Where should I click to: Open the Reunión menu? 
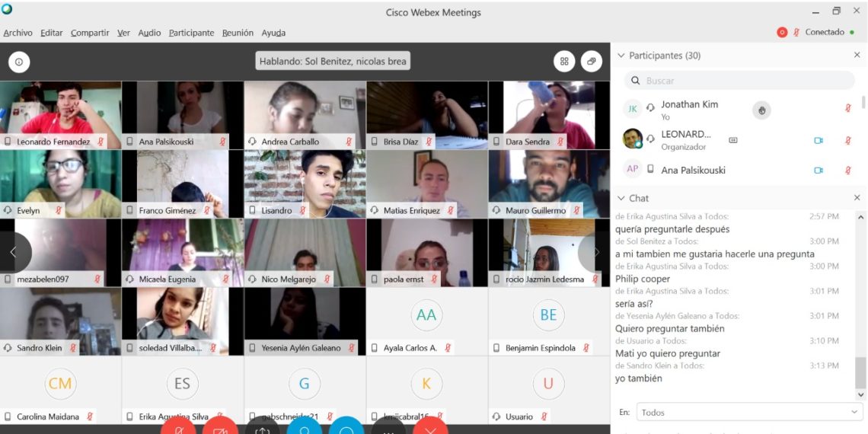point(238,33)
